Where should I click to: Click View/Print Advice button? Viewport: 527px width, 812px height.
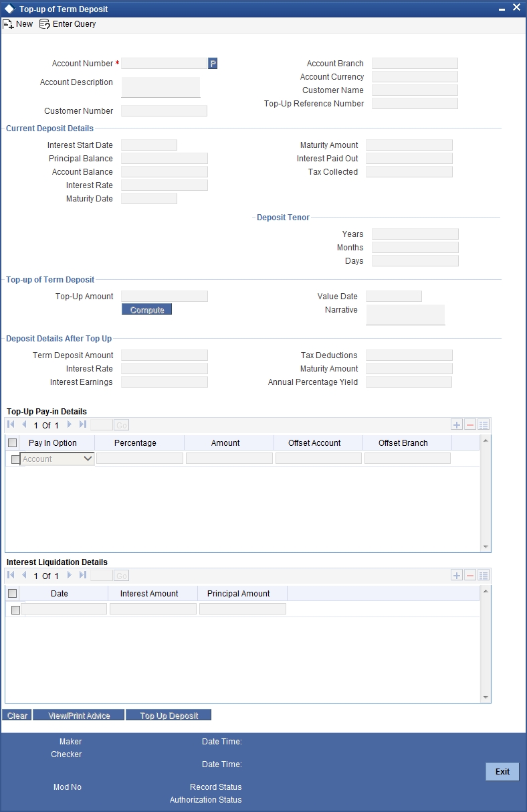[x=79, y=715]
